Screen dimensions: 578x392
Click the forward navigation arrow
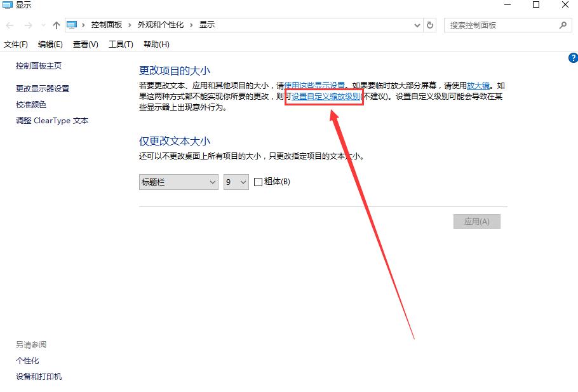[25, 25]
